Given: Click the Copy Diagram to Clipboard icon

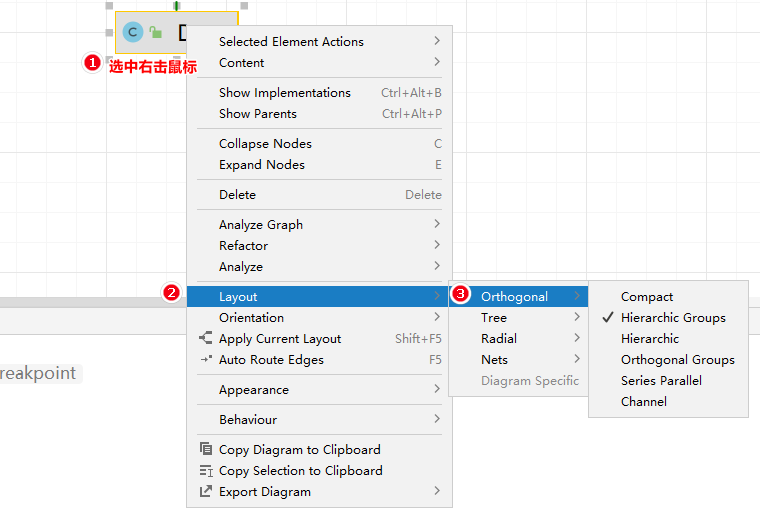Looking at the screenshot, I should 206,449.
